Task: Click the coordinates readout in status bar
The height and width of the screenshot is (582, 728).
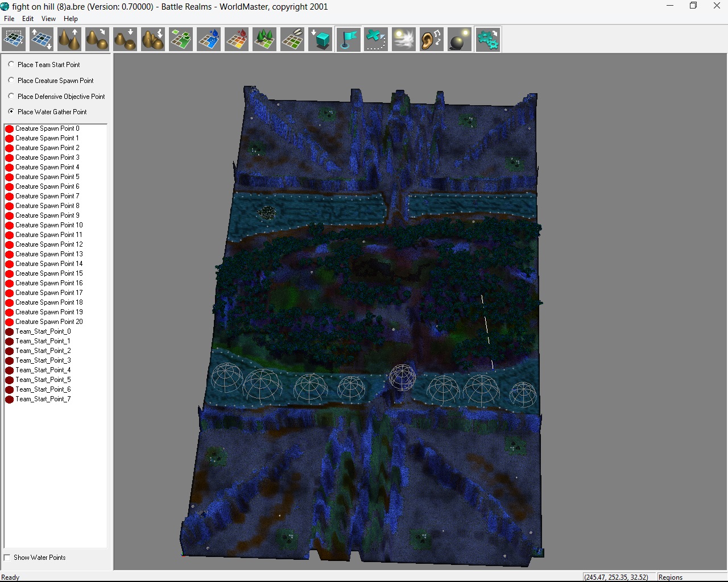Action: pos(617,577)
